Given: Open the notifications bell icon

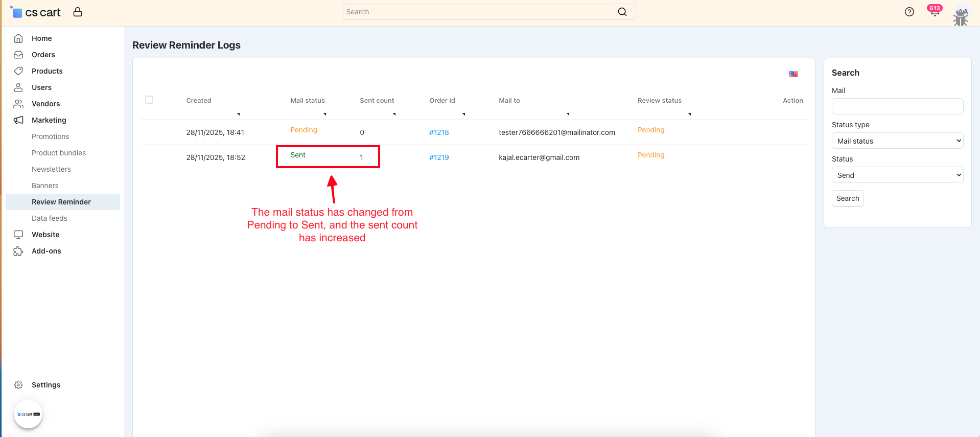Looking at the screenshot, I should (935, 12).
